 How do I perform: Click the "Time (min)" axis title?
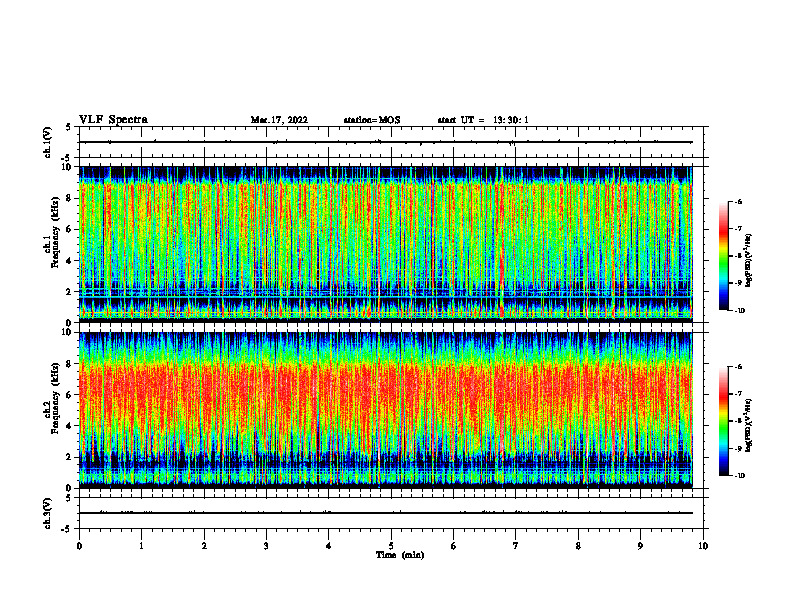(x=400, y=555)
